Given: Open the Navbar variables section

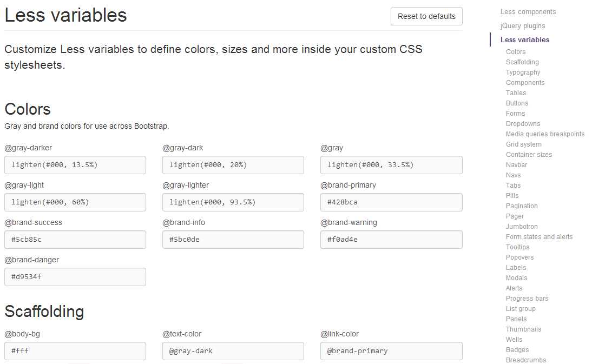Looking at the screenshot, I should click(516, 164).
